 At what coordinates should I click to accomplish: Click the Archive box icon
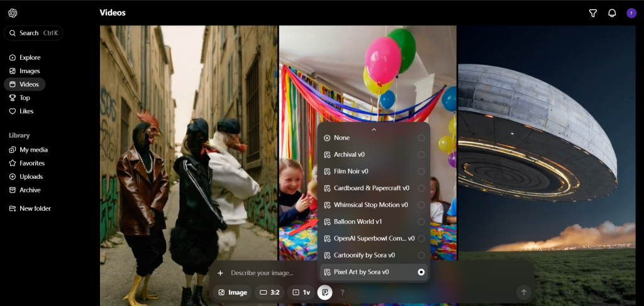pyautogui.click(x=13, y=190)
